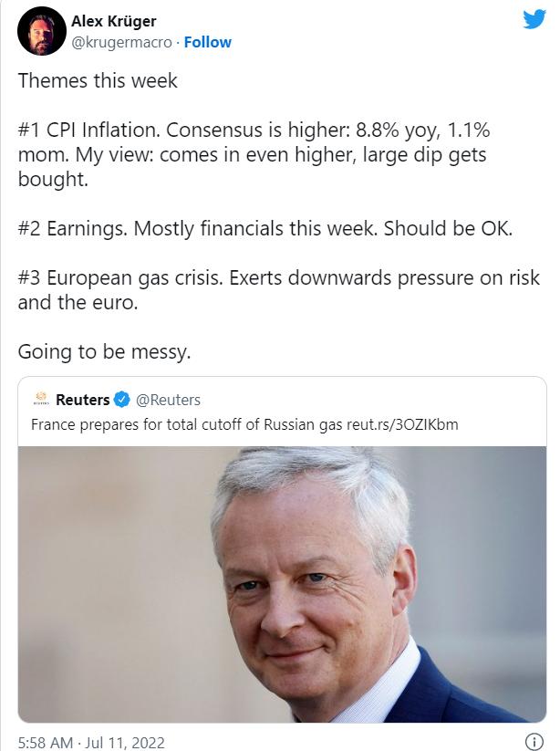Click the Twitter bird logo
Screen dimensions: 560x751
click(x=534, y=19)
